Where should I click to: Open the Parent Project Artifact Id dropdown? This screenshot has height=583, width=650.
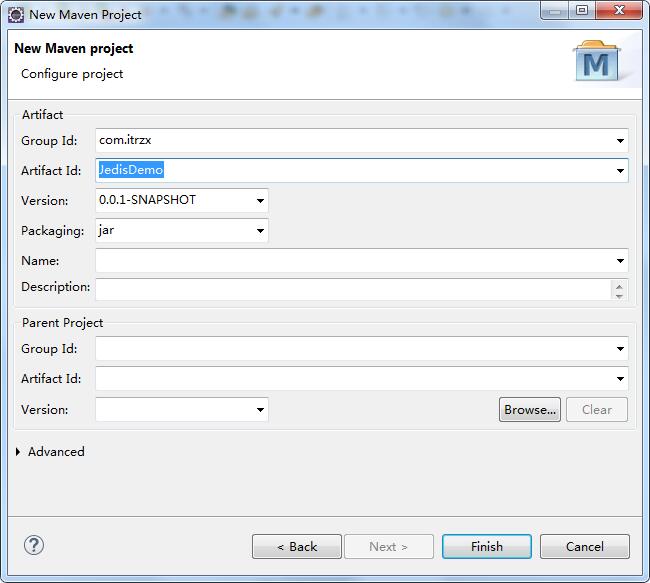click(620, 379)
